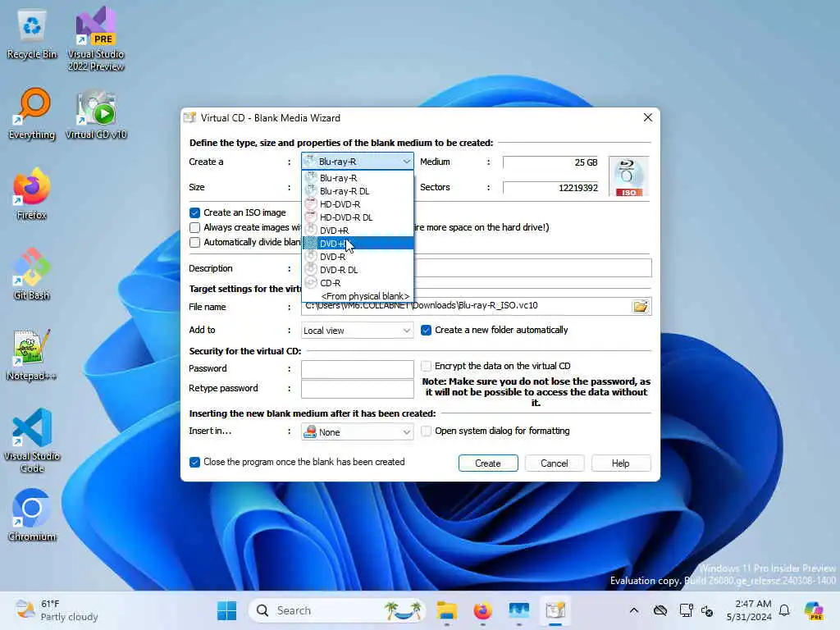
Task: Open Help for the wizard
Action: tap(621, 463)
